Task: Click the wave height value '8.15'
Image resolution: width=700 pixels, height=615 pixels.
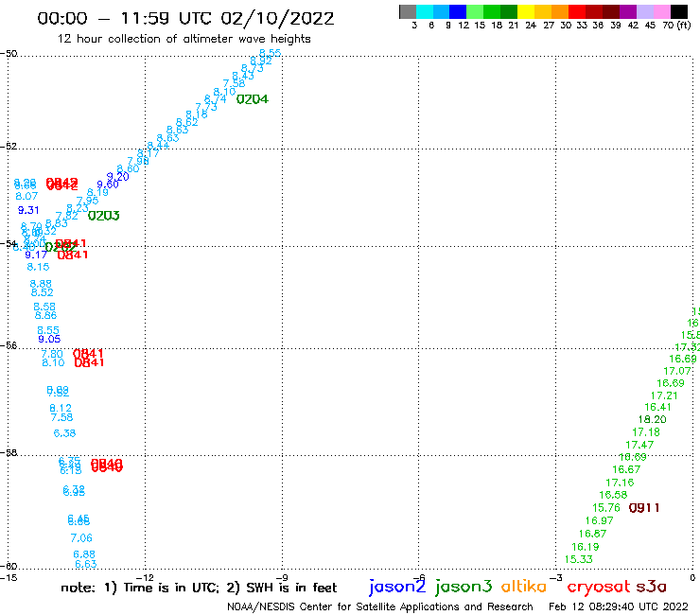Action: tap(38, 267)
